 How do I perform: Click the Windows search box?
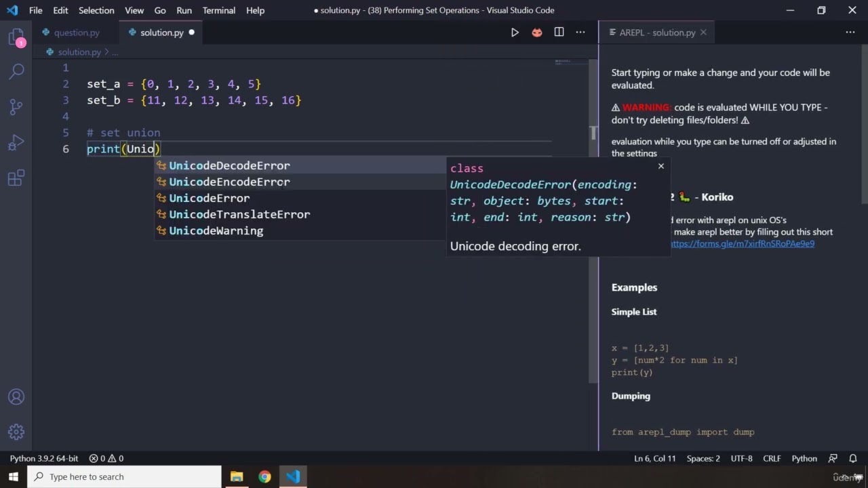click(x=124, y=476)
